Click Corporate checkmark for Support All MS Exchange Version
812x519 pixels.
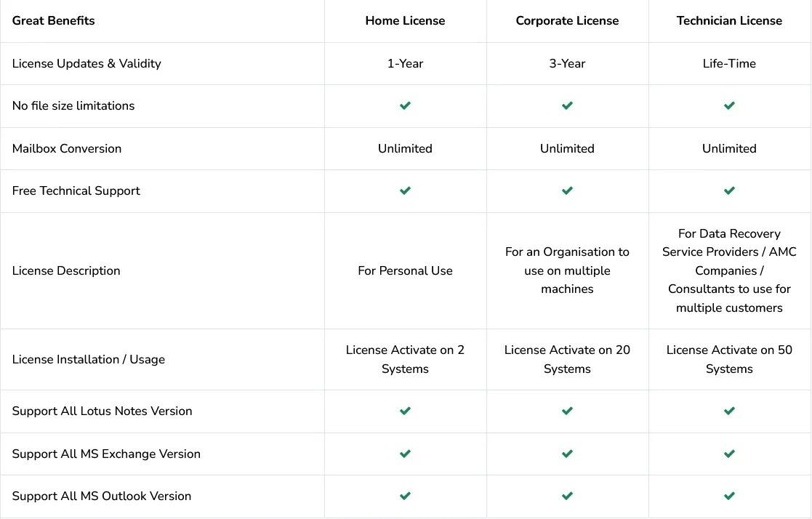pyautogui.click(x=567, y=454)
